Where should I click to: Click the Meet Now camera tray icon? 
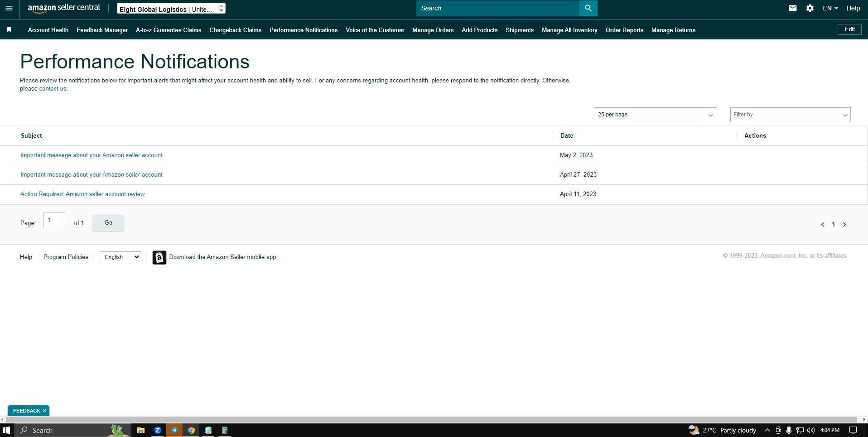click(x=778, y=430)
